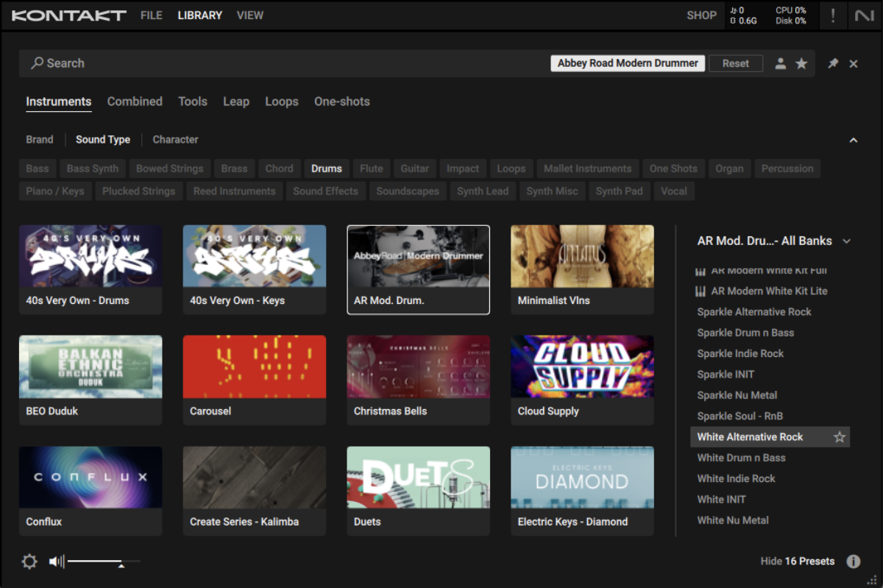Pin the browser with the pin icon
The image size is (883, 588).
click(x=833, y=63)
